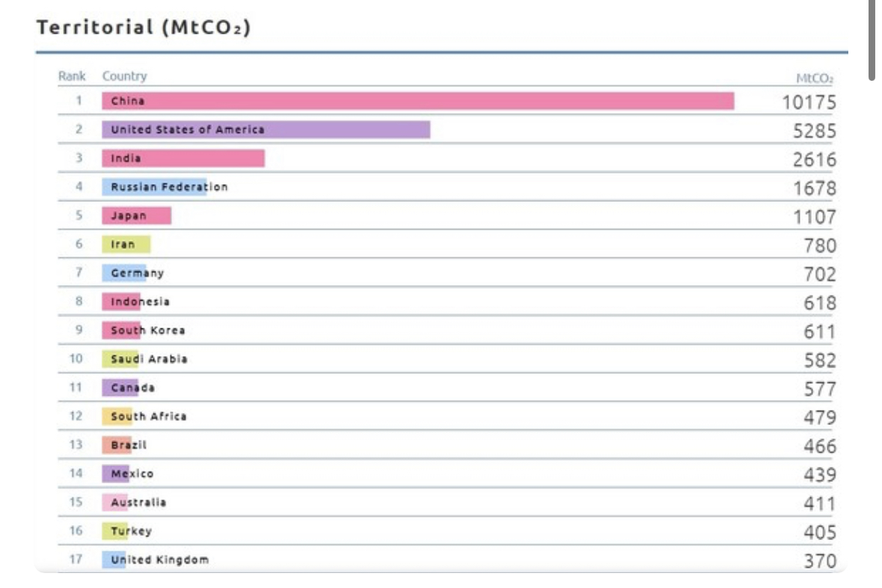Click the Mexico entry
The height and width of the screenshot is (588, 882).
(x=447, y=474)
